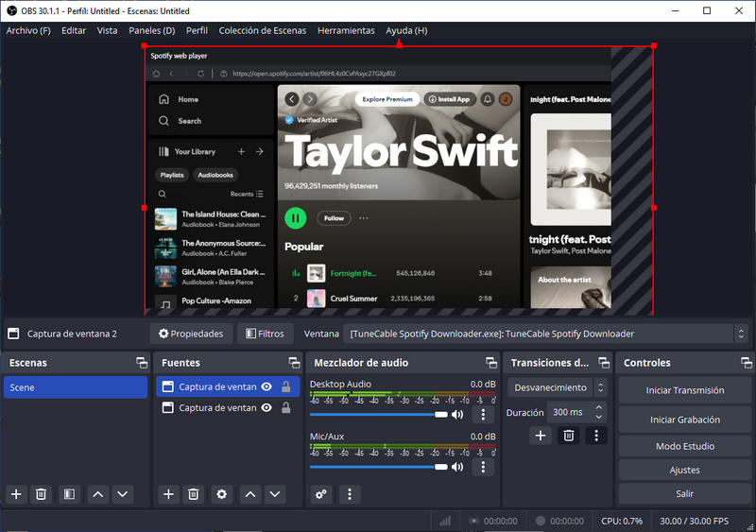Toggle visibility of selected Captura de ventana source
756x532 pixels.
coord(266,386)
